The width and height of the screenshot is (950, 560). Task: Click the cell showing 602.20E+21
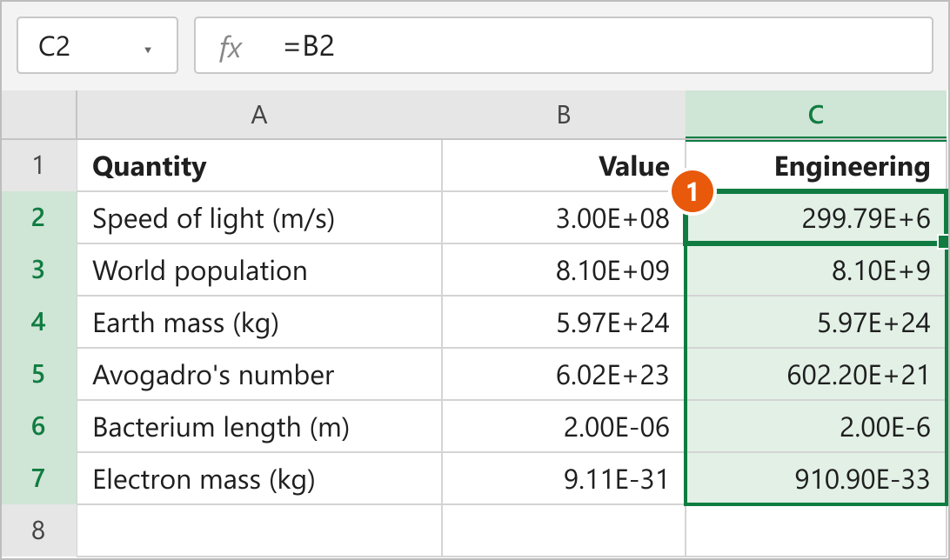click(815, 374)
